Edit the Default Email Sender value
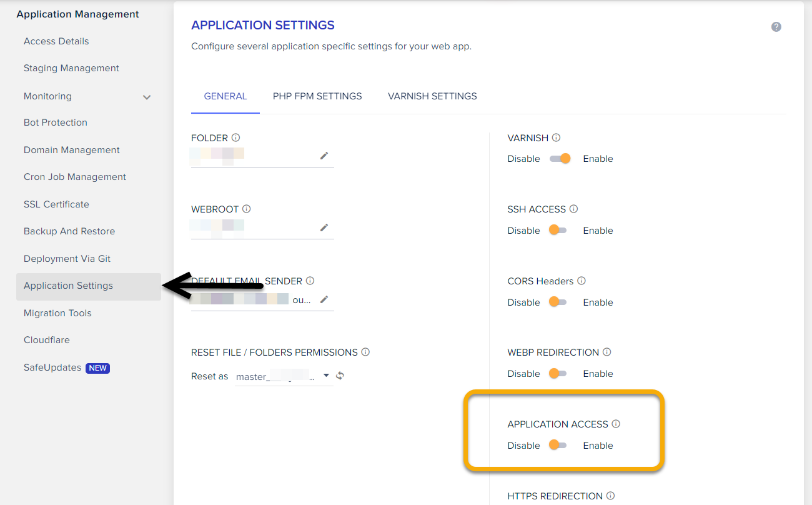 [324, 299]
